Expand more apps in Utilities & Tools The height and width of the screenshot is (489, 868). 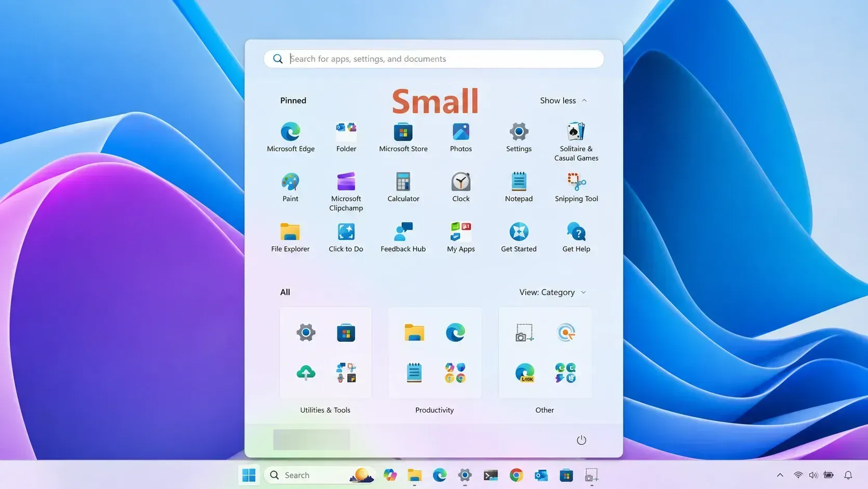tap(346, 373)
